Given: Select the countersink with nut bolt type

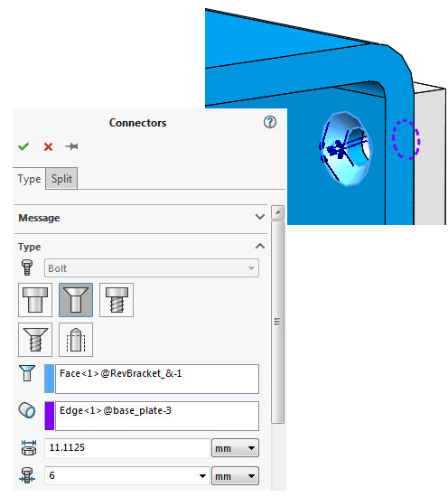Looking at the screenshot, I should [76, 300].
